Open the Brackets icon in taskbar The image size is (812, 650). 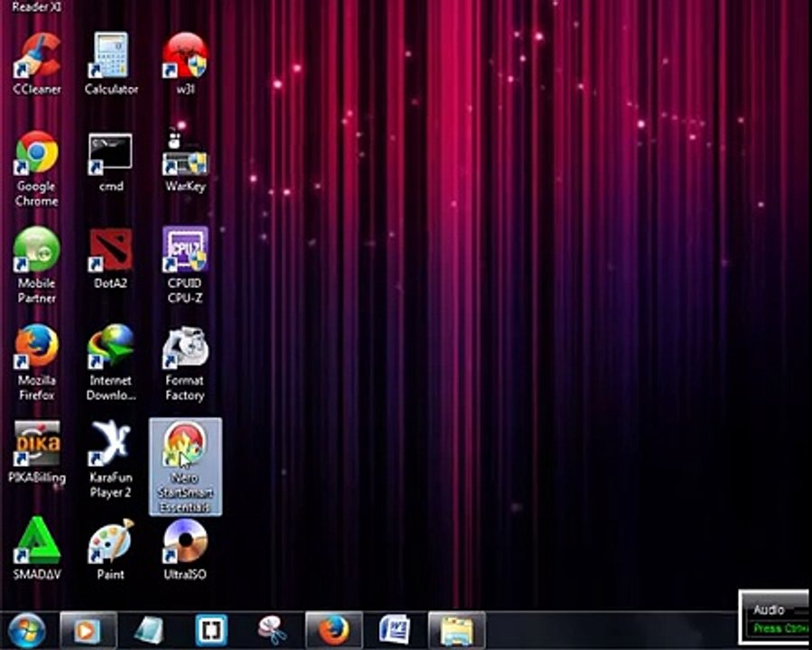click(211, 630)
